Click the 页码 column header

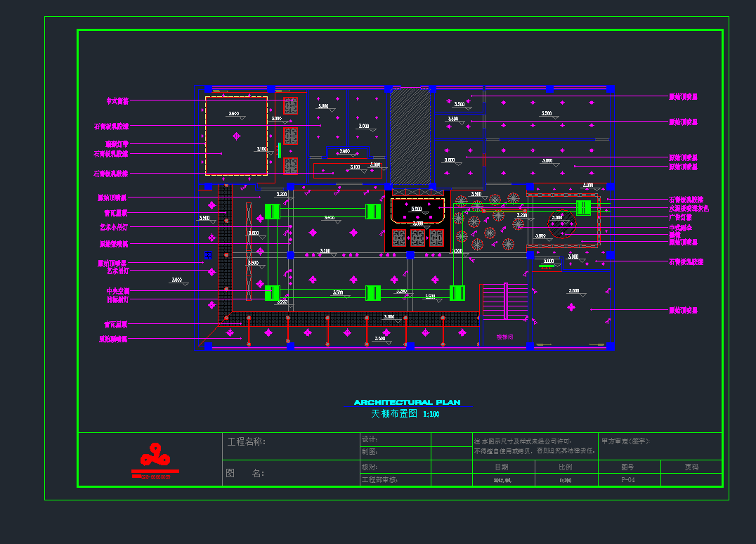tap(691, 467)
